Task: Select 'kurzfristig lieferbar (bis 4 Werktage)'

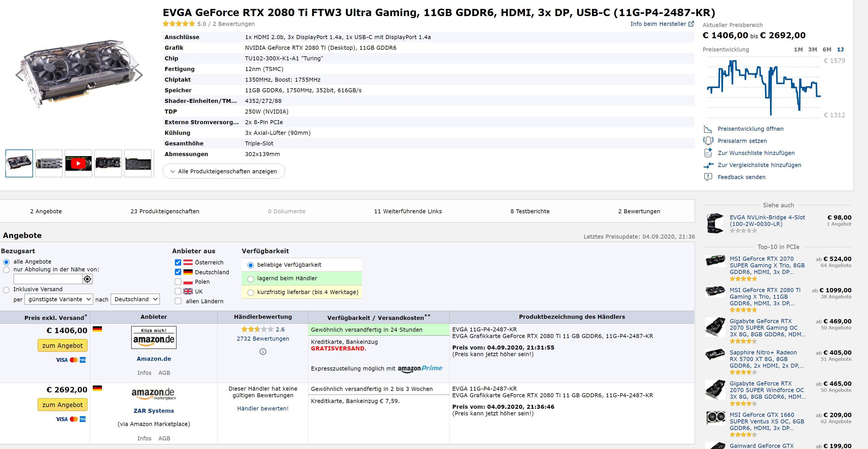Action: click(251, 292)
